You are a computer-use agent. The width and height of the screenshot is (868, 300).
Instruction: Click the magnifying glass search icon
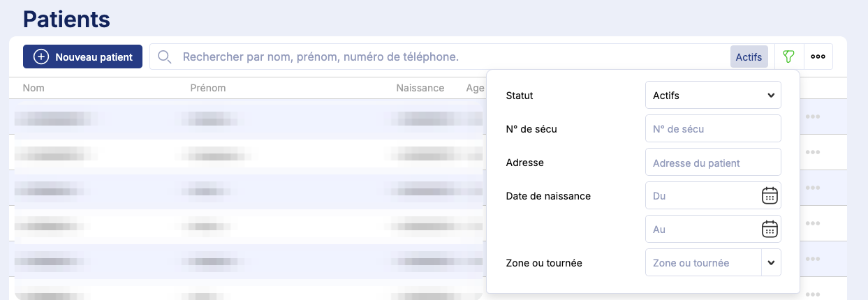point(165,57)
